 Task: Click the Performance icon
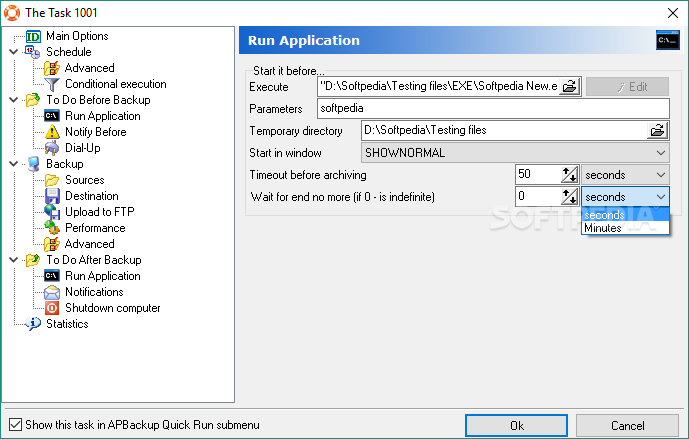click(x=52, y=228)
